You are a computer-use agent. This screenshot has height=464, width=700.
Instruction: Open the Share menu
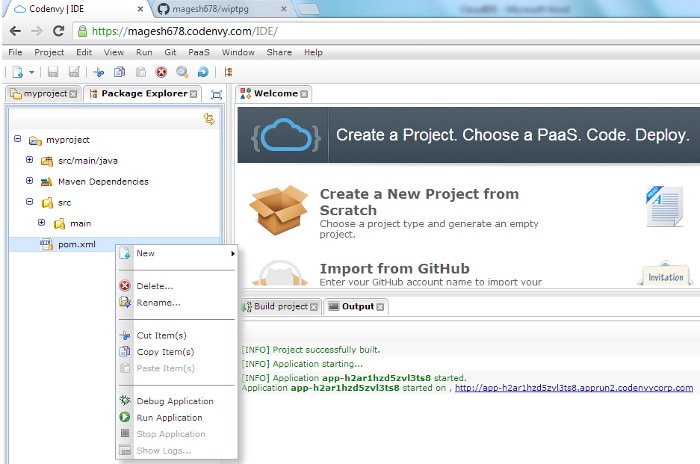[279, 52]
